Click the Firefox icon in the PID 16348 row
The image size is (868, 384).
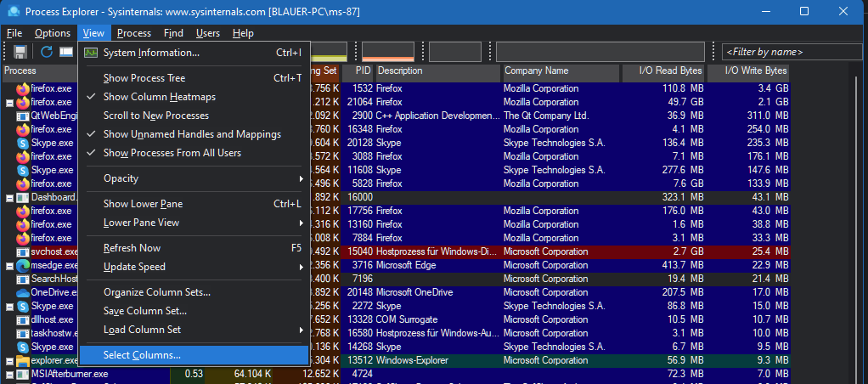tap(23, 130)
